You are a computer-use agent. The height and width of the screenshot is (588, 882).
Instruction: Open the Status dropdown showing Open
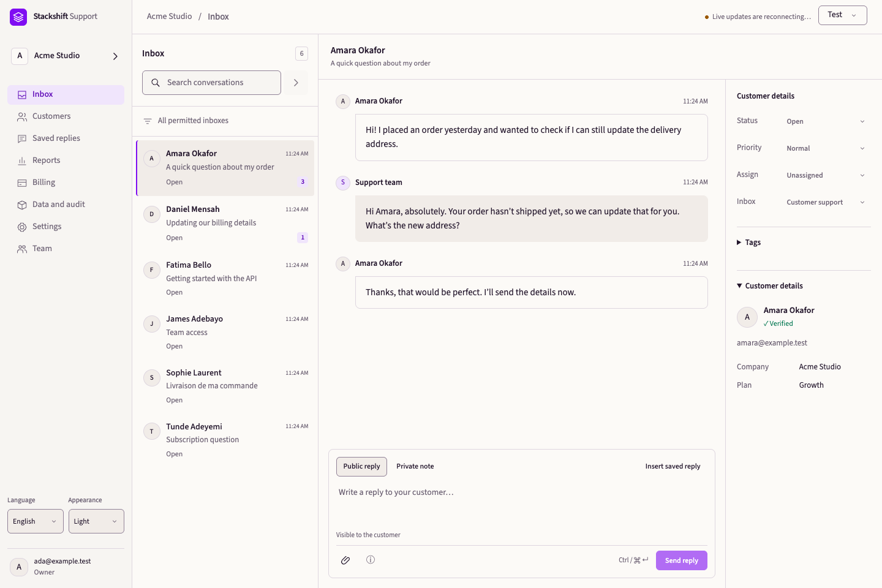[x=826, y=121]
